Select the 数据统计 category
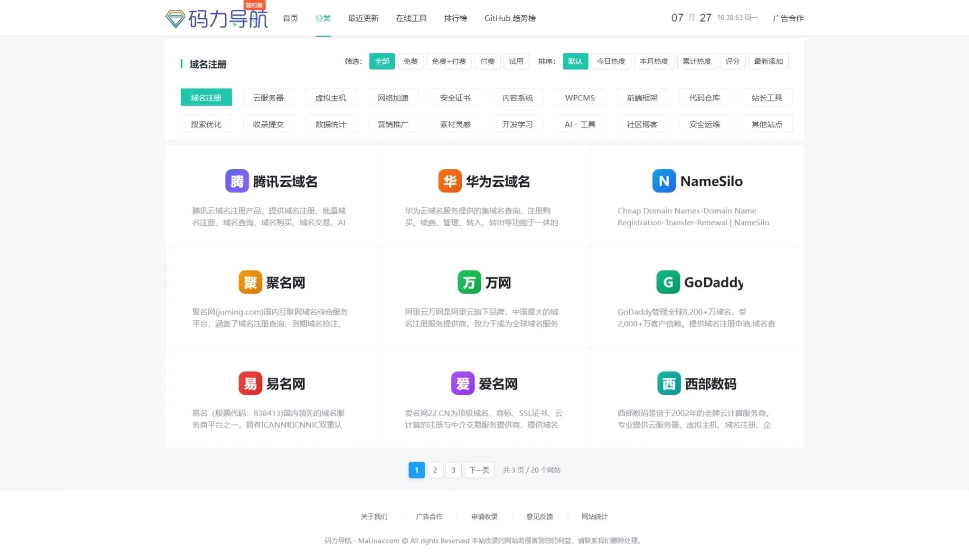 [331, 124]
